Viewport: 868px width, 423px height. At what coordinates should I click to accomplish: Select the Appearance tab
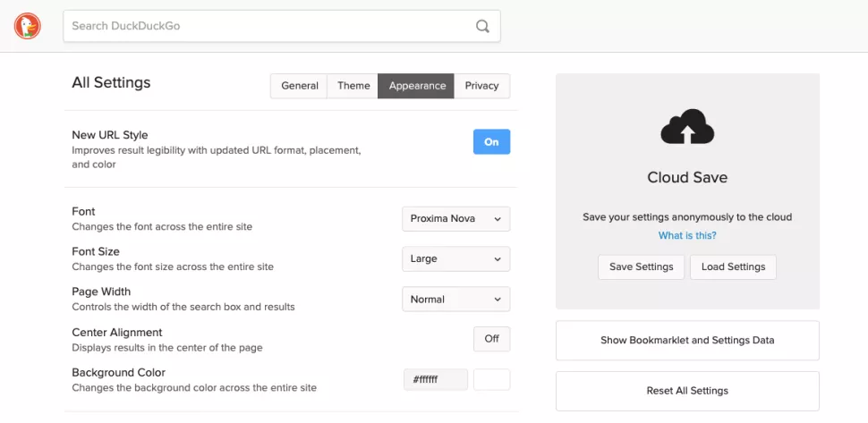point(417,86)
